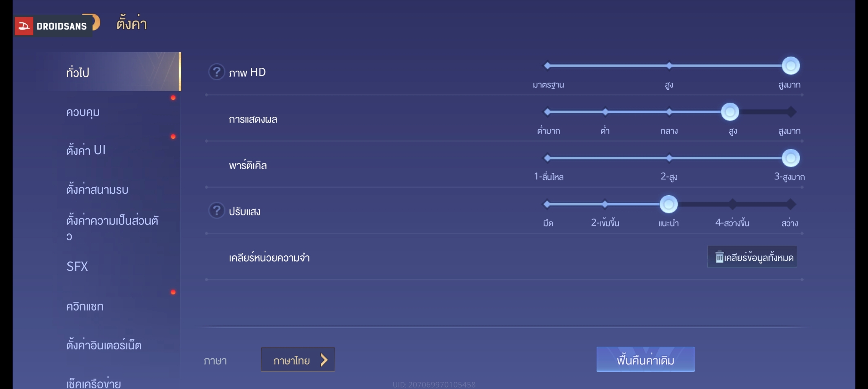Set ภาพ HD quality to มาตรฐาน
The height and width of the screenshot is (389, 868).
pyautogui.click(x=547, y=66)
